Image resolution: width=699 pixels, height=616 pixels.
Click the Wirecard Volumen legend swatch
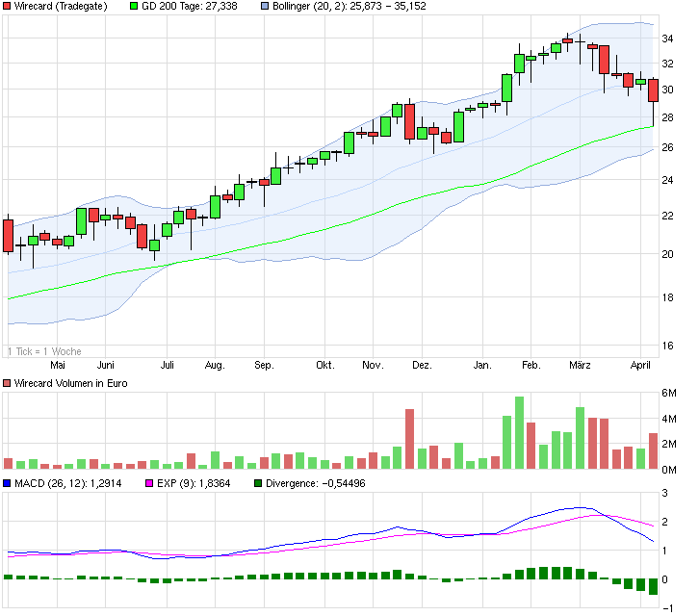tap(7, 383)
